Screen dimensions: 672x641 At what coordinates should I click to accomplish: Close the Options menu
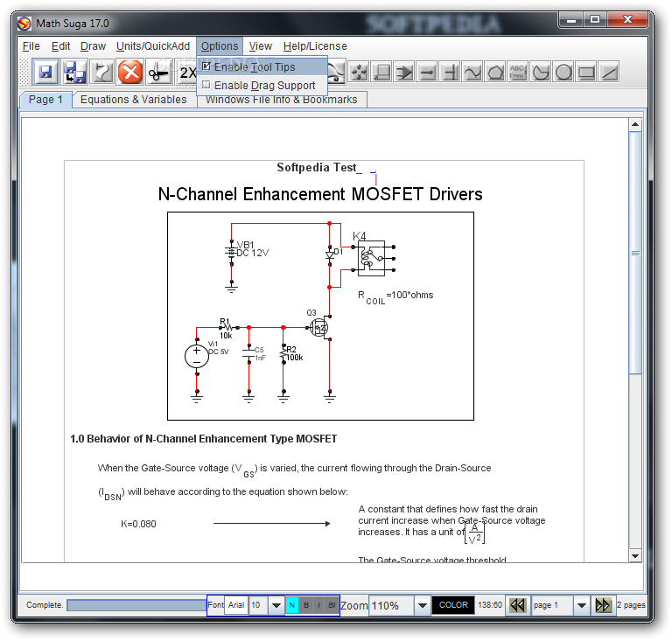point(220,45)
